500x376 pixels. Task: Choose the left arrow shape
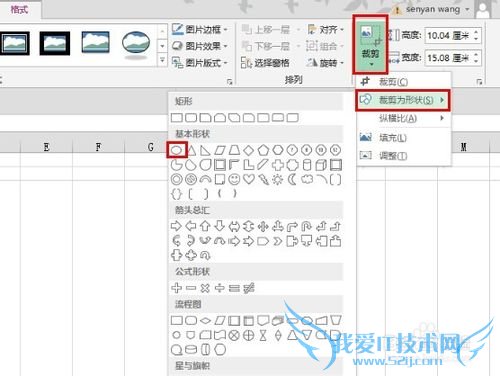(x=191, y=226)
